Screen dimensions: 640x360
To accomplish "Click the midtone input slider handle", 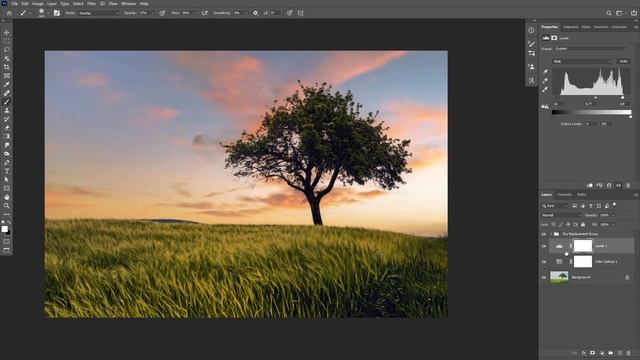I will [596, 98].
